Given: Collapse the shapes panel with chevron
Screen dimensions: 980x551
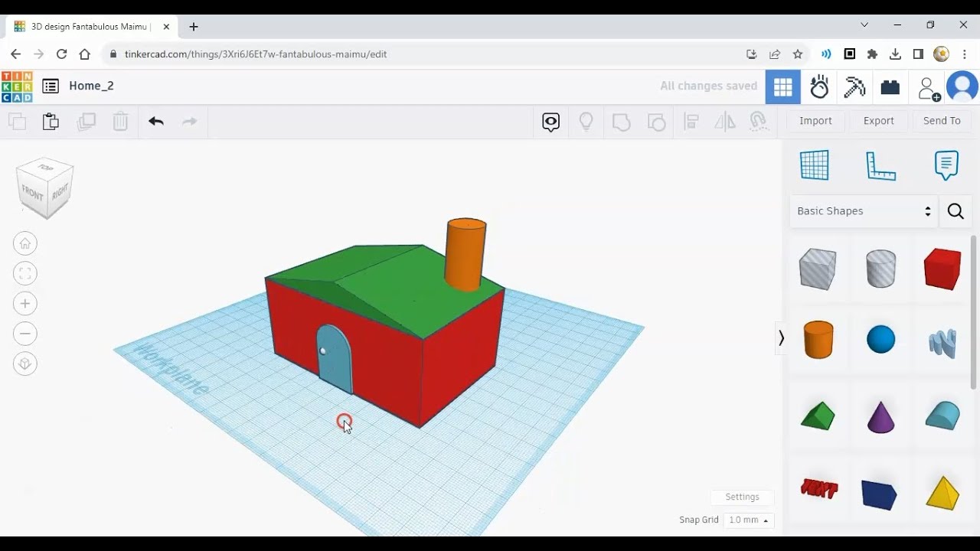Looking at the screenshot, I should [781, 338].
